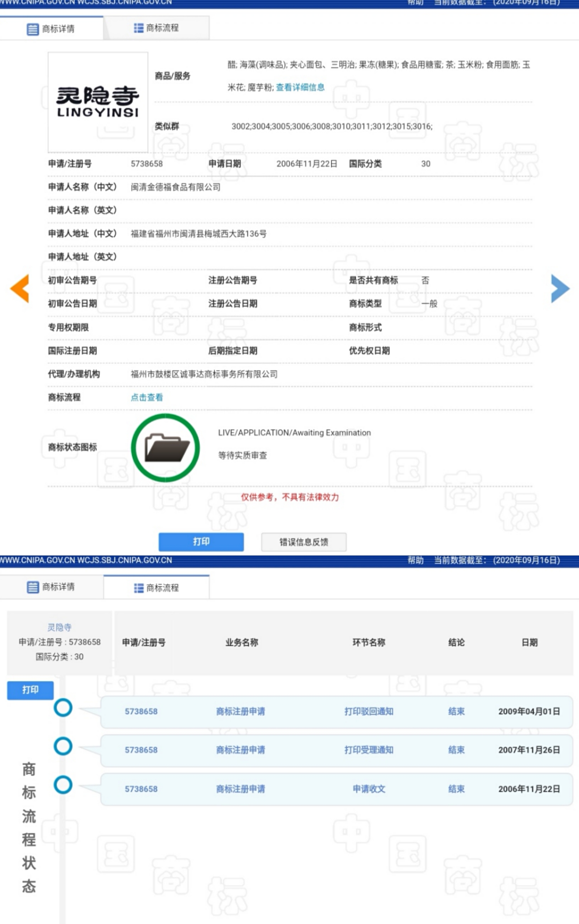Select the timeline circle for 2009年04月01日 entry
Image resolution: width=579 pixels, height=924 pixels.
coord(63,708)
